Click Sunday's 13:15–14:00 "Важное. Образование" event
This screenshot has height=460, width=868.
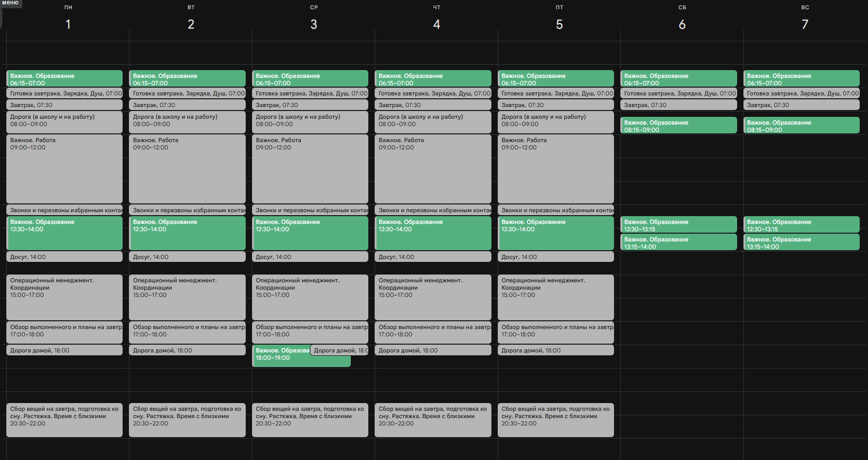[x=801, y=242]
